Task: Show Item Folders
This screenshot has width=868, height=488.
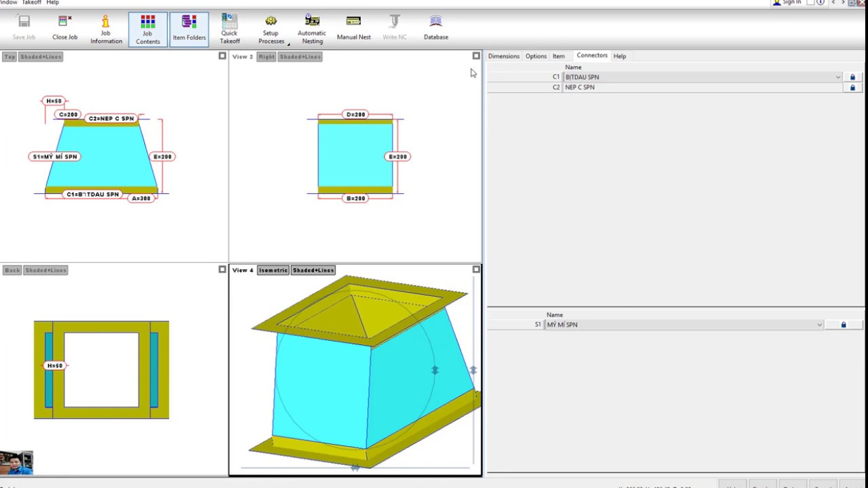Action: pos(189,29)
